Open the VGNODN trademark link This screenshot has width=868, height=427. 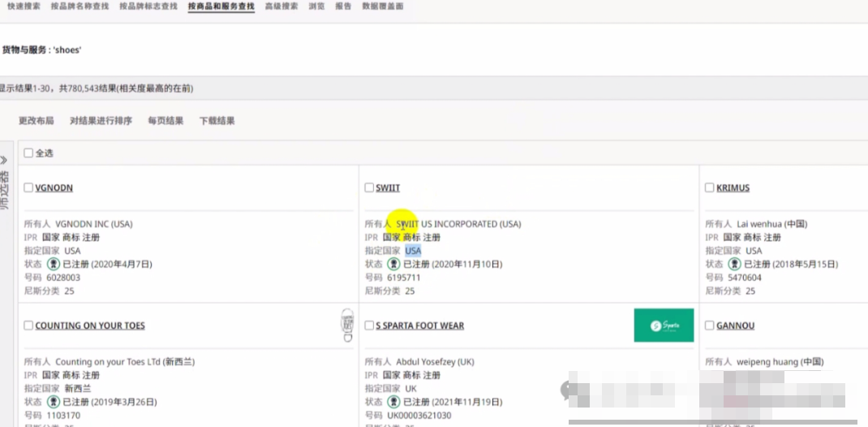(x=54, y=188)
